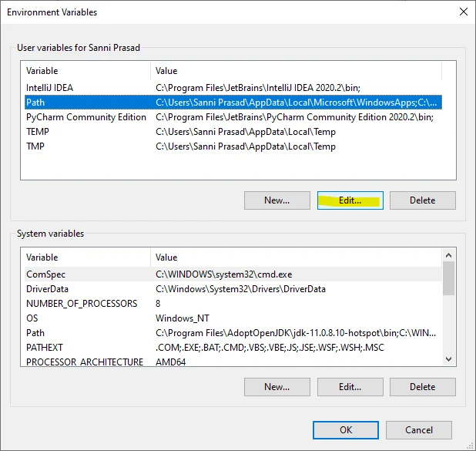Screen dimensions: 476x451
Task: Click Delete under User variables
Action: [x=423, y=200]
